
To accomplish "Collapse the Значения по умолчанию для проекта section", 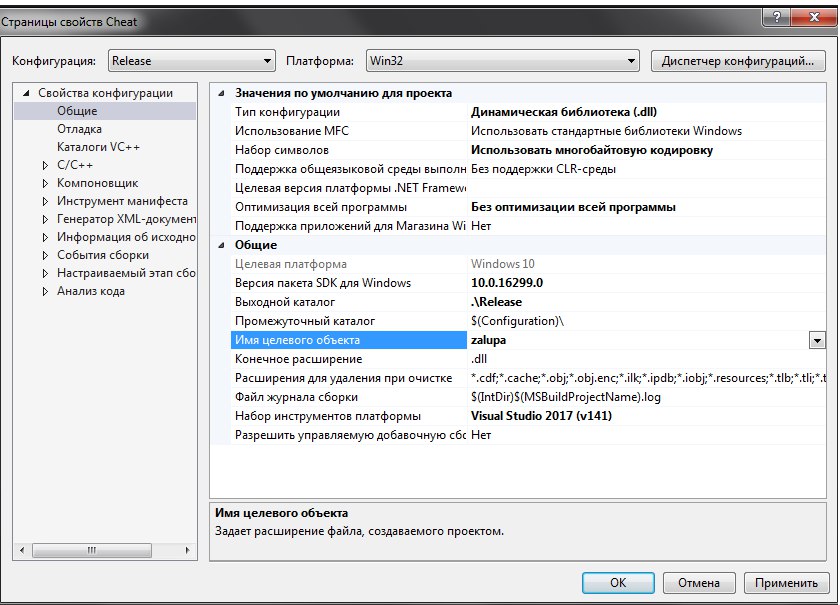I will (x=221, y=93).
